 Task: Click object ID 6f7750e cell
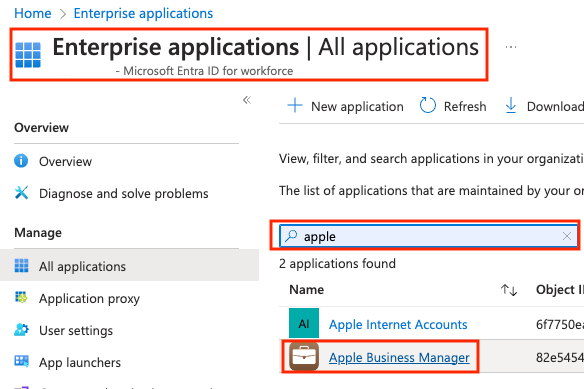click(560, 325)
